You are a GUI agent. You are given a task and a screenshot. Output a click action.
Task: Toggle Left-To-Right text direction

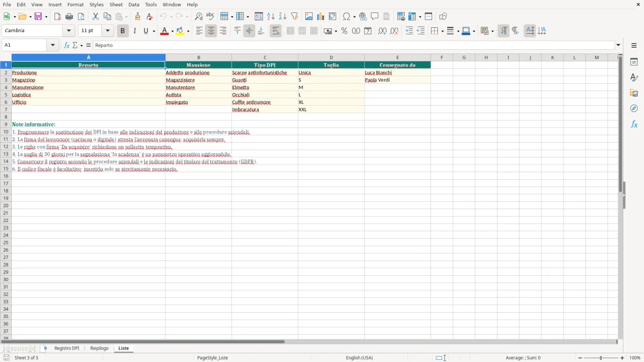(x=503, y=31)
